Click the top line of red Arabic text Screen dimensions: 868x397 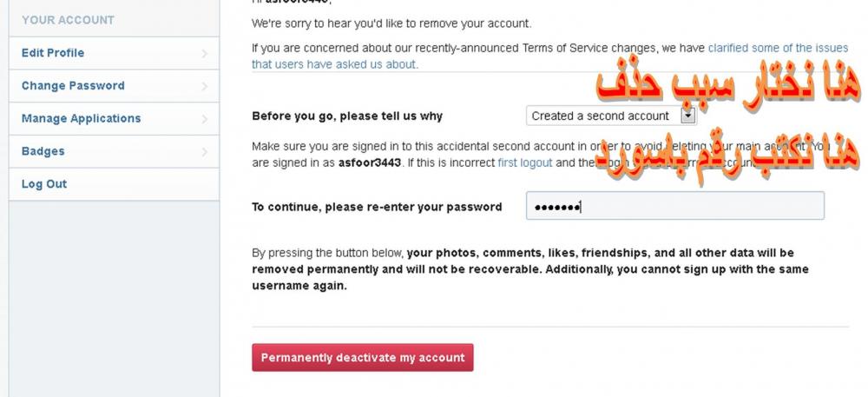(727, 88)
